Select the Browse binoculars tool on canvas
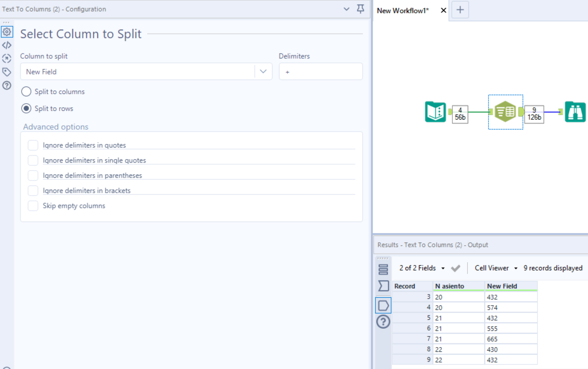 pos(575,112)
